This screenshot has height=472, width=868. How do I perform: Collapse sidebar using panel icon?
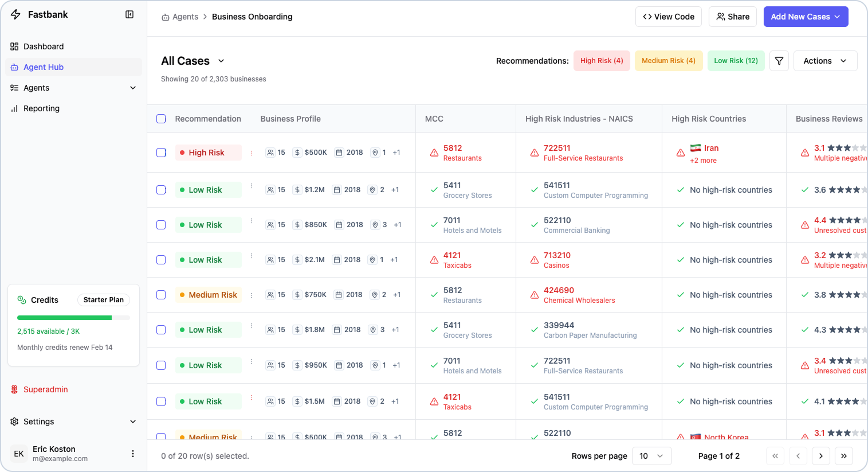[129, 14]
